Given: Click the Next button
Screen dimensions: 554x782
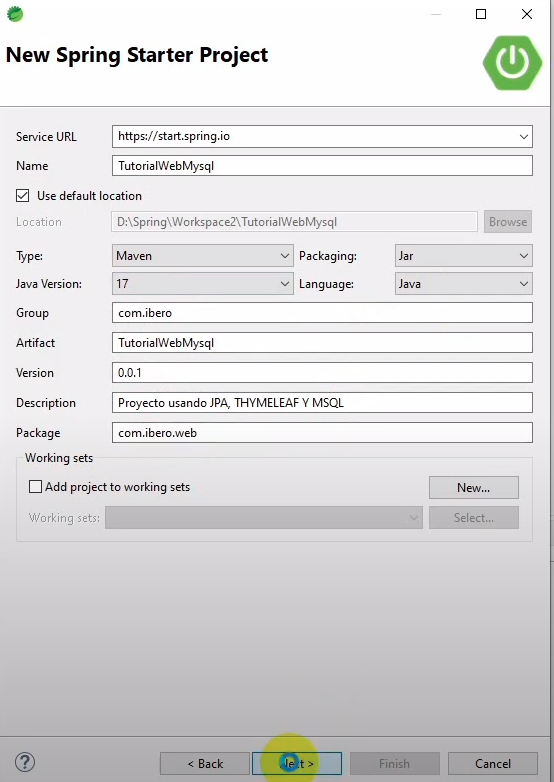Looking at the screenshot, I should (297, 764).
